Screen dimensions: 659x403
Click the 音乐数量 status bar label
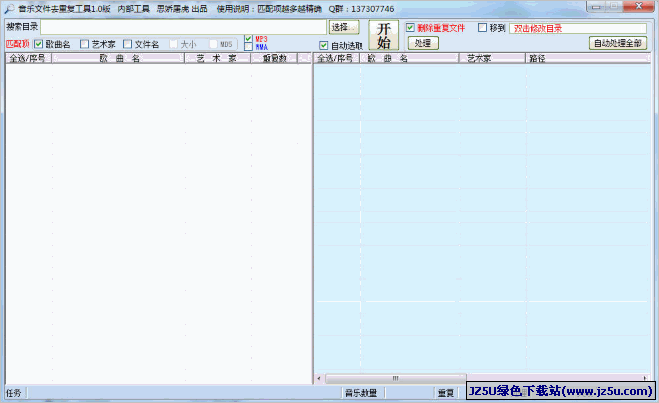tap(361, 393)
